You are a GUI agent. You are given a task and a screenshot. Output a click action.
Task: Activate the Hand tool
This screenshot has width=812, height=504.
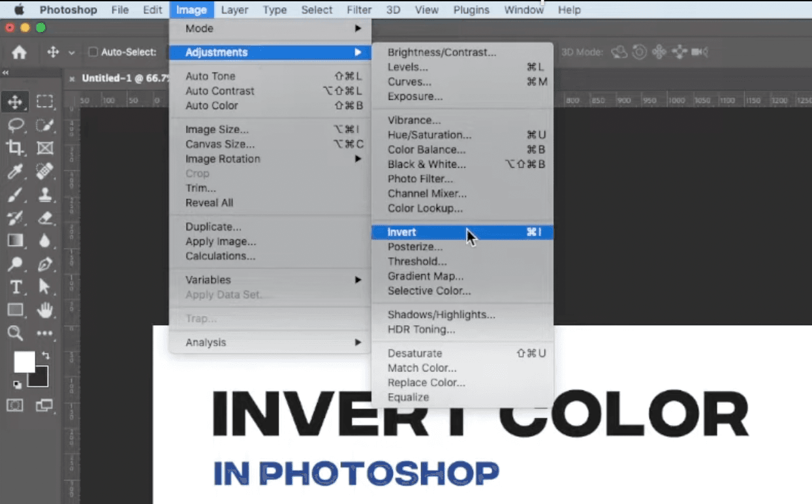tap(44, 310)
